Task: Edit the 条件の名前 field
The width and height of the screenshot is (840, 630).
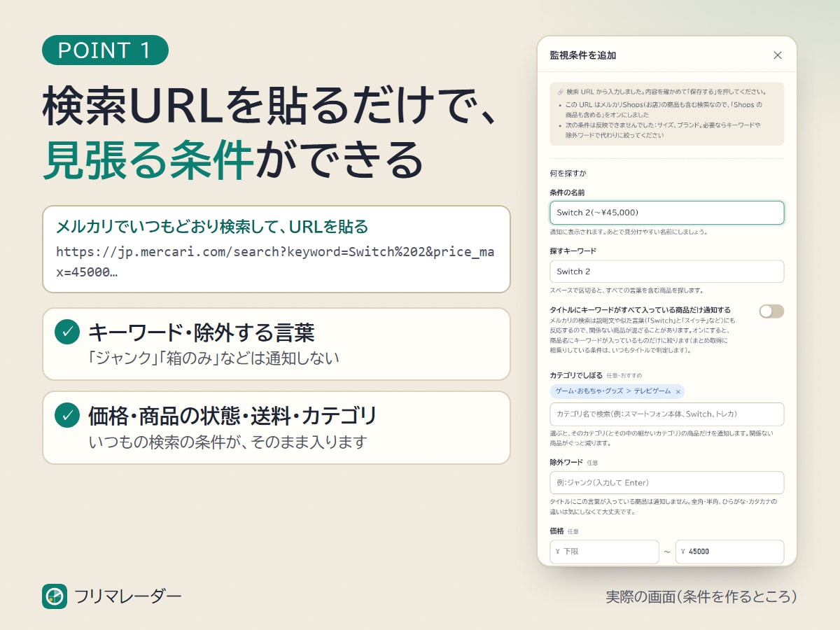Action: pyautogui.click(x=667, y=213)
